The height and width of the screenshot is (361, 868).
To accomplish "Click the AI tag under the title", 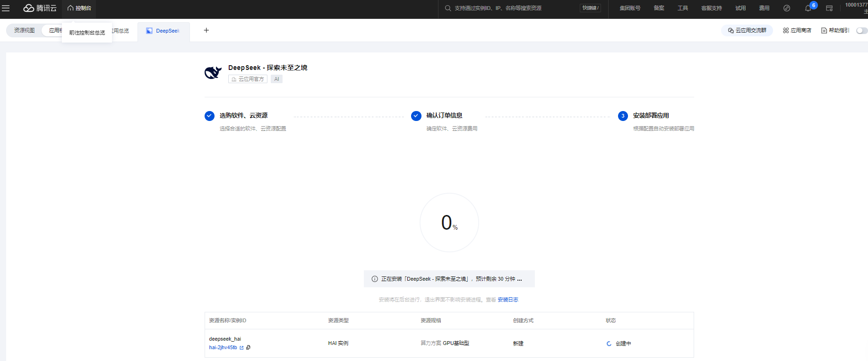I will [x=276, y=79].
